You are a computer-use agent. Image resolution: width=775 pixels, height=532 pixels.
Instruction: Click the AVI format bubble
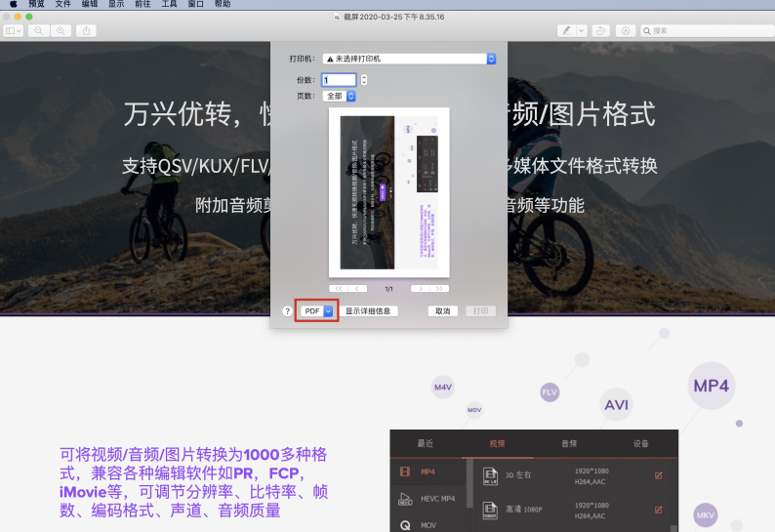coord(616,405)
